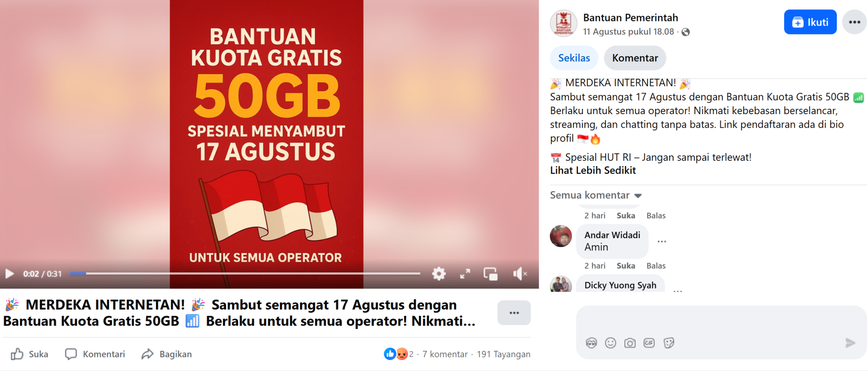Attach a photo with camera icon
This screenshot has width=868, height=371.
click(630, 343)
